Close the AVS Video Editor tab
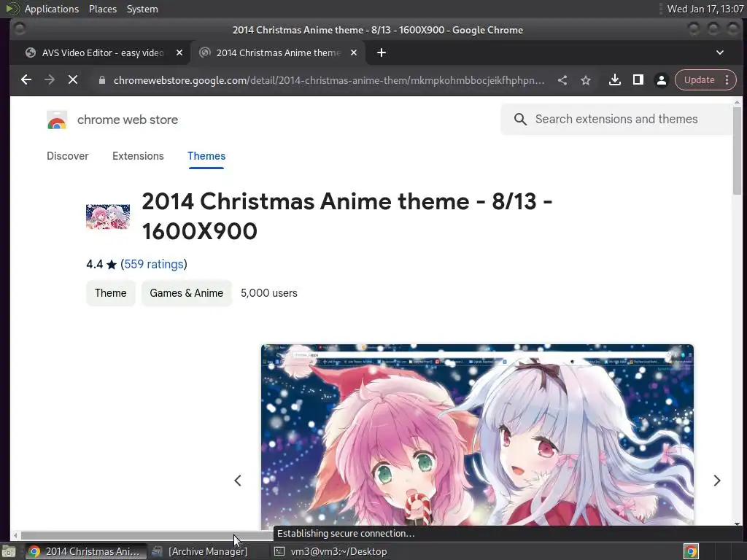This screenshot has height=560, width=747. [179, 52]
